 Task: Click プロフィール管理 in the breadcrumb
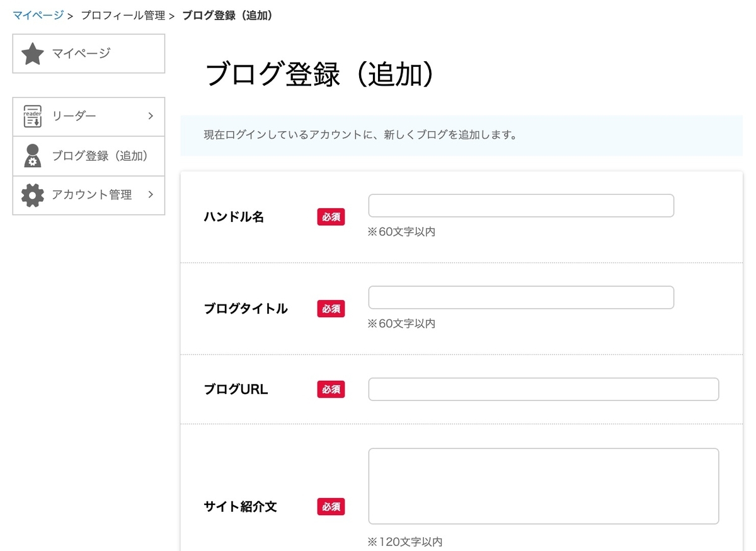(123, 15)
